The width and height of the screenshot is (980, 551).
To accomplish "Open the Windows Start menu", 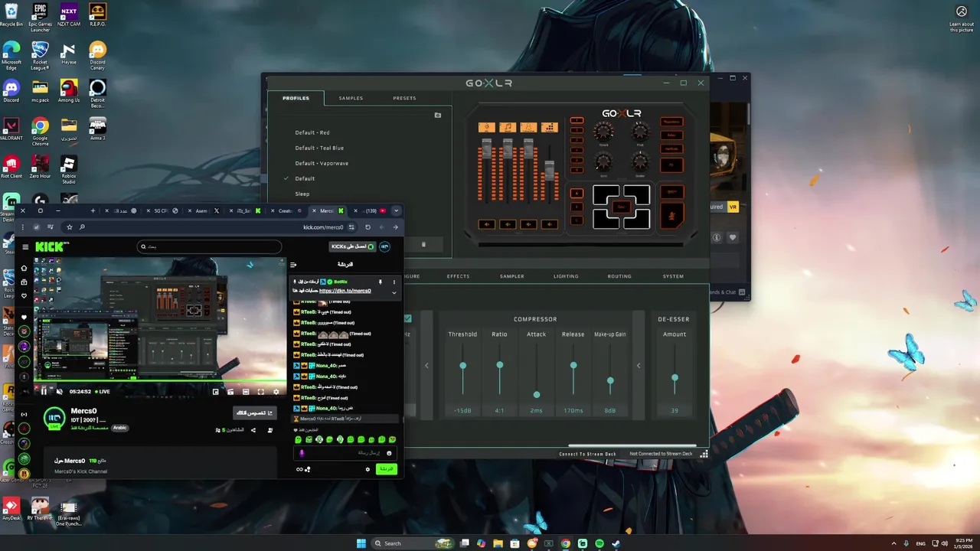I will point(361,543).
